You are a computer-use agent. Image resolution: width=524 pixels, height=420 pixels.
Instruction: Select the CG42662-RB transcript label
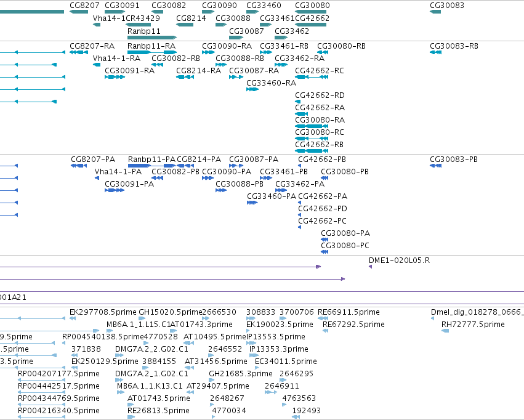319,144
